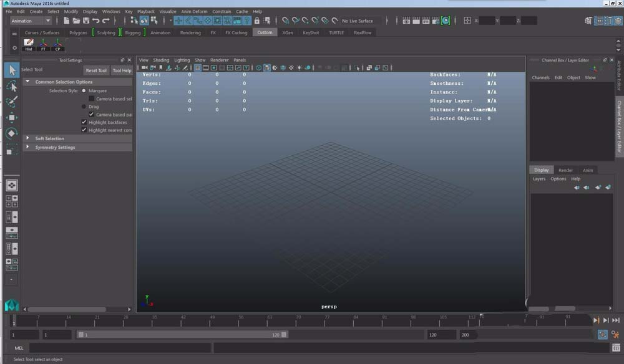Click the playback range slider bar
Viewport: 624px width, 364px height.
coord(181,335)
